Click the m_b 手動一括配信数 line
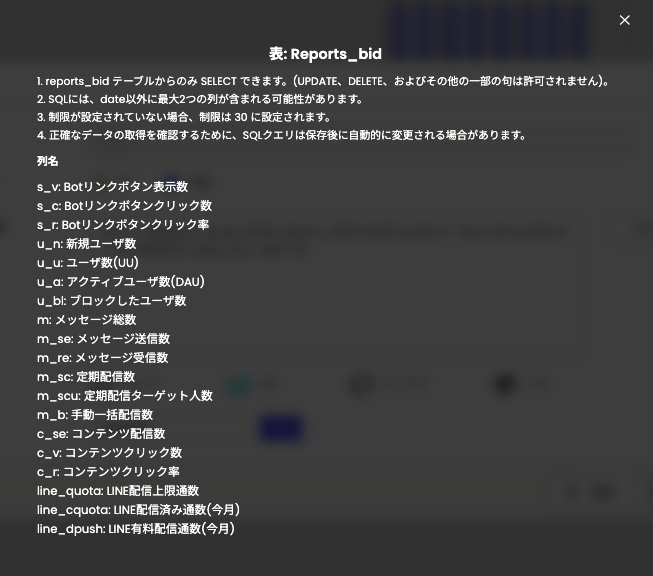 [94, 415]
